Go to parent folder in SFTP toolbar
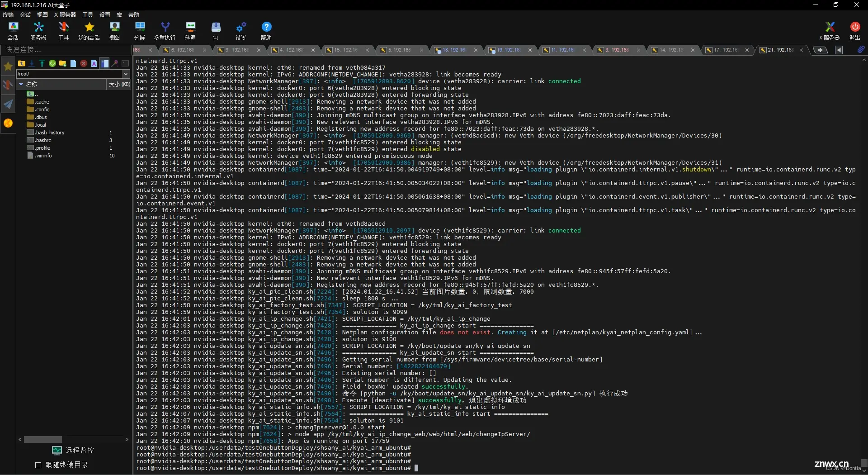868x475 pixels. (21, 63)
